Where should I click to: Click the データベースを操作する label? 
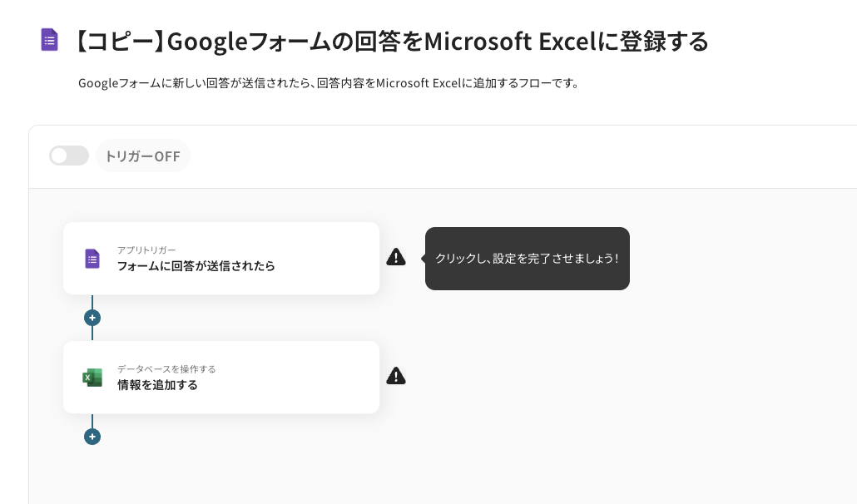166,368
